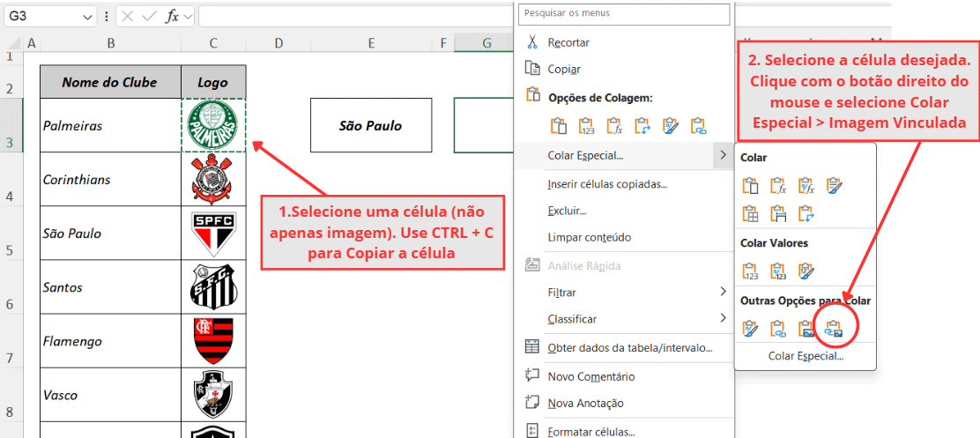This screenshot has height=438, width=980.
Task: Select Copiar from the context menu
Action: [564, 69]
